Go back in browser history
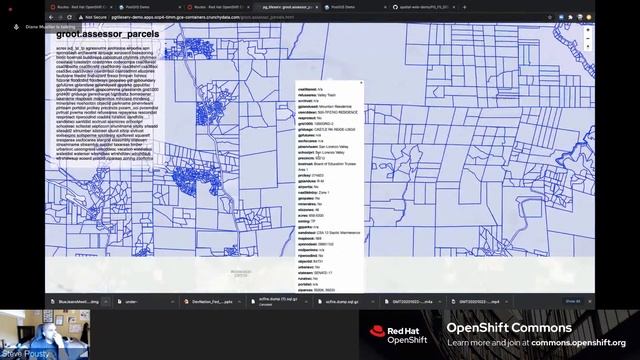640x360 pixels. [x=51, y=18]
